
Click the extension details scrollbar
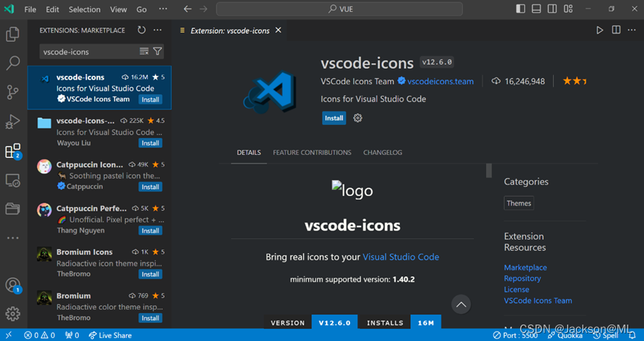(488, 170)
